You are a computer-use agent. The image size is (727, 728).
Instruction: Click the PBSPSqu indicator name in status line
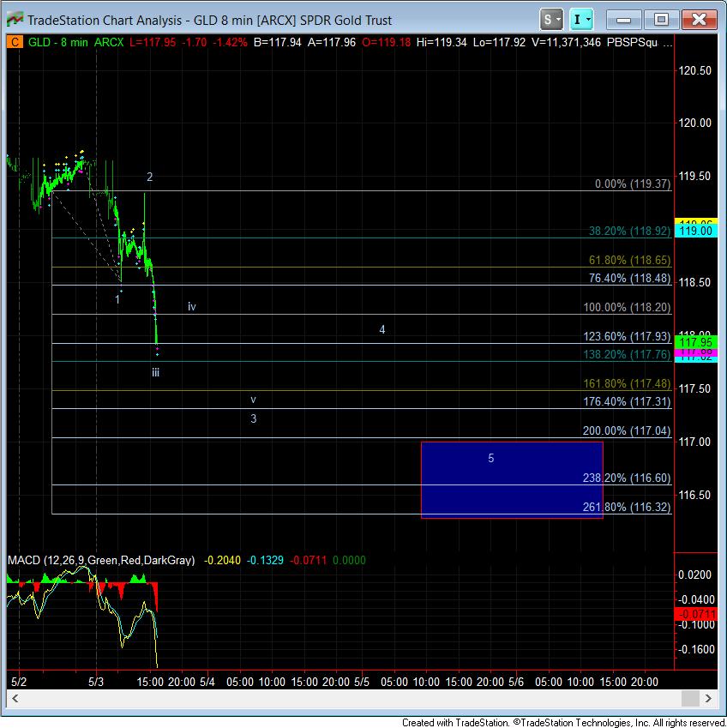click(632, 43)
